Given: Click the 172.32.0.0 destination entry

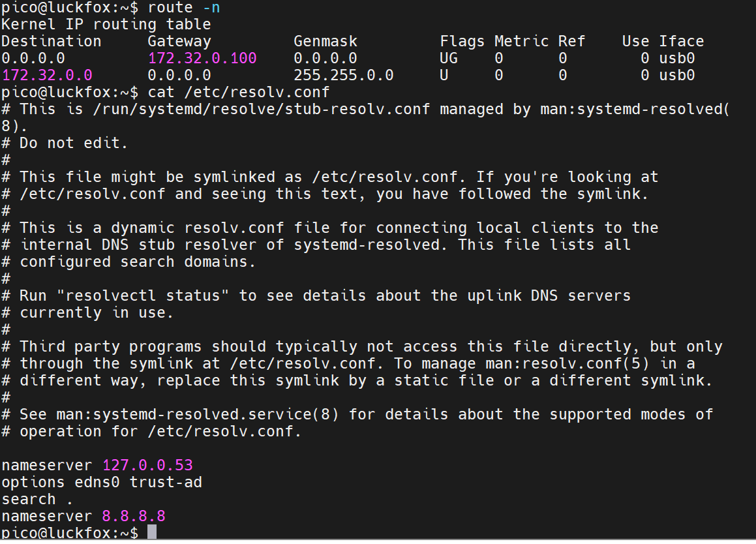Looking at the screenshot, I should coord(47,75).
